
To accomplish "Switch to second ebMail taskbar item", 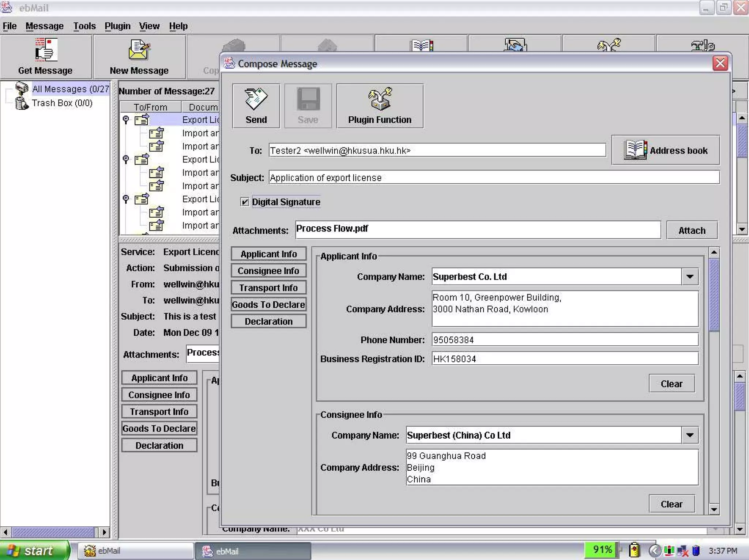I will [253, 551].
